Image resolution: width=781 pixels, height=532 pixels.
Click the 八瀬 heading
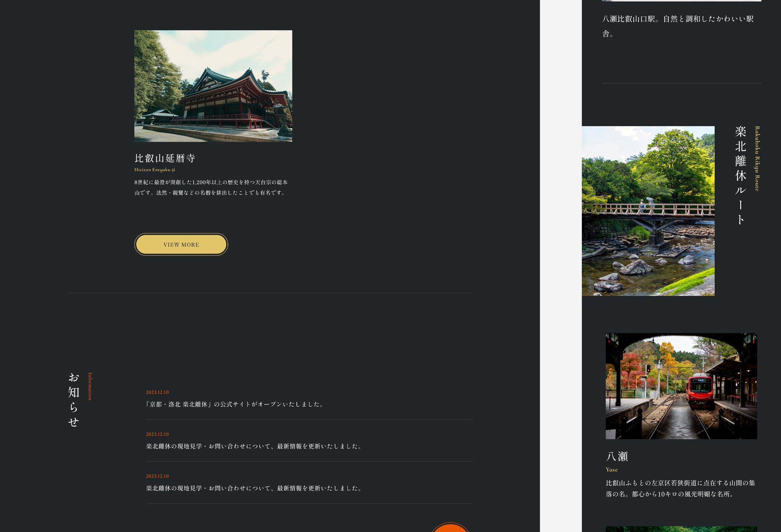pyautogui.click(x=617, y=456)
